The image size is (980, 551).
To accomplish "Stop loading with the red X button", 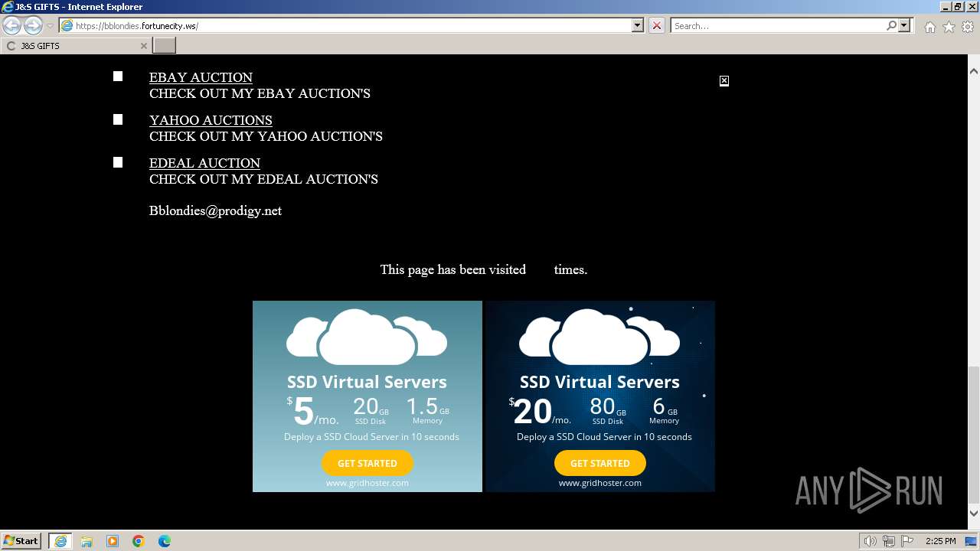I will (657, 26).
